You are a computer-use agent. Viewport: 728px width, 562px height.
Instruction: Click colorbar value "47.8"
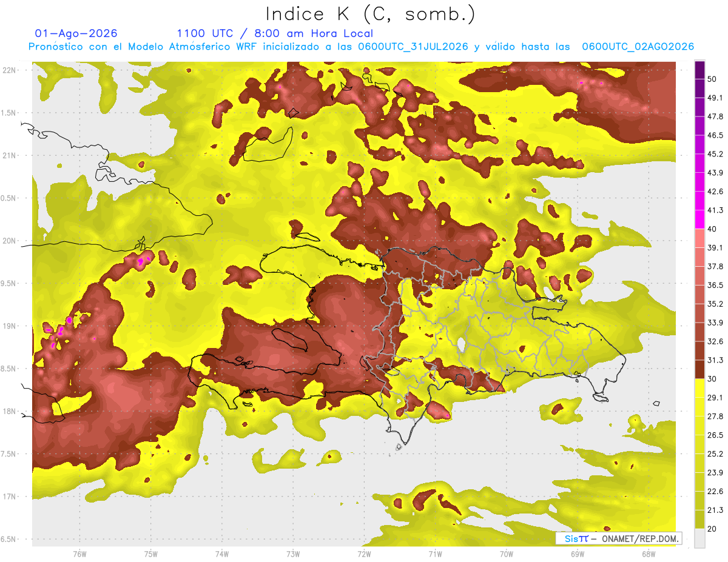715,116
